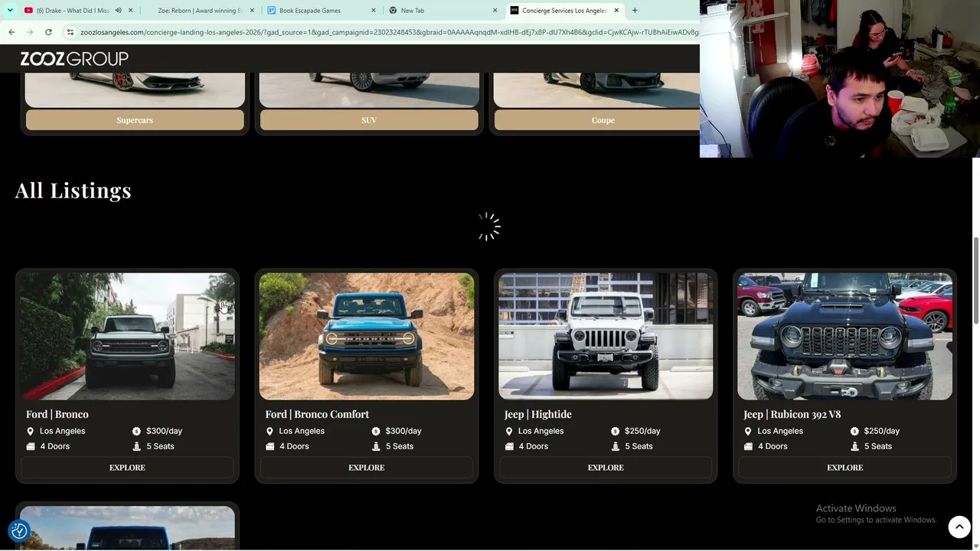Screen dimensions: 980x551
Task: Click the price icon on Rubicon 392 card
Action: coord(854,432)
